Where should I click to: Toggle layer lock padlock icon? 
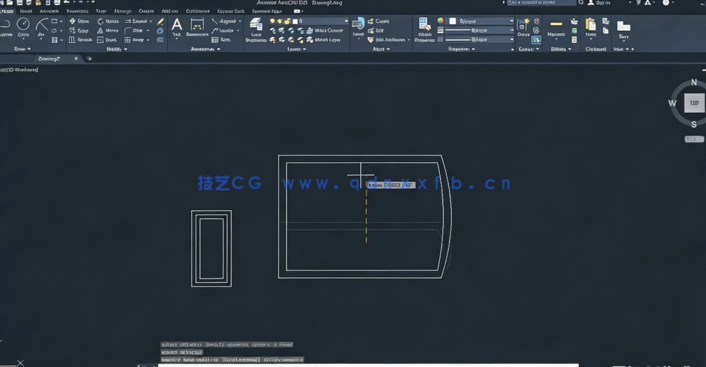pos(287,21)
